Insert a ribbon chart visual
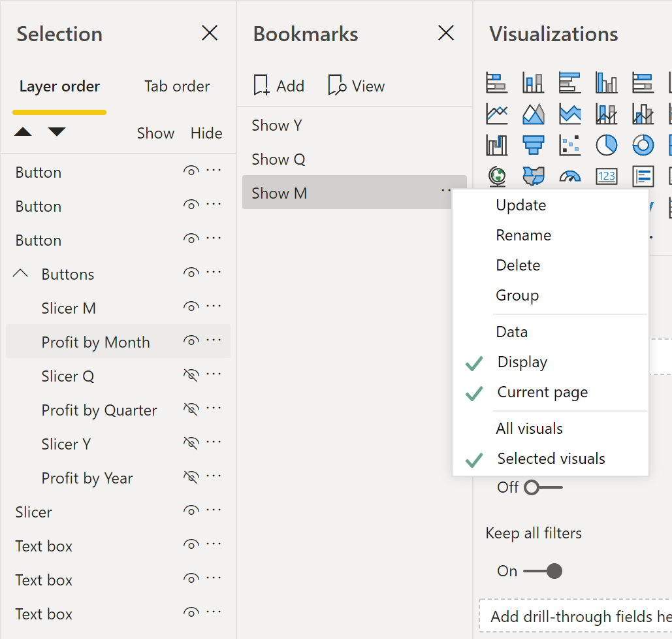 pyautogui.click(x=497, y=145)
